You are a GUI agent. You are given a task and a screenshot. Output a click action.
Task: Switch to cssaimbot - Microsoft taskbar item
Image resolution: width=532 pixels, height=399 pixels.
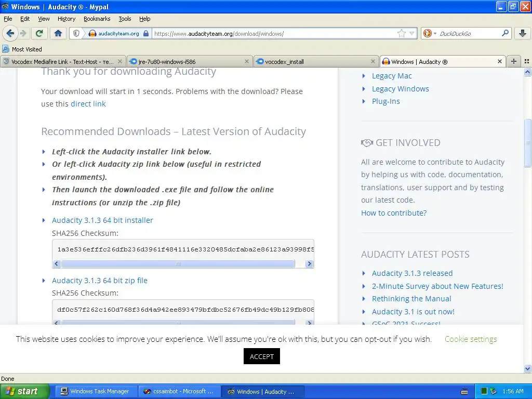[179, 392]
